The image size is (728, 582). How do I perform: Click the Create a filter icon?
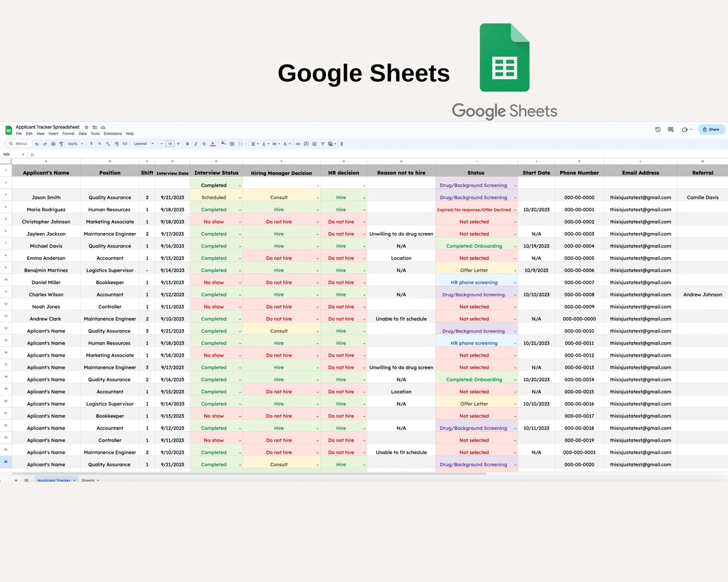click(x=322, y=144)
